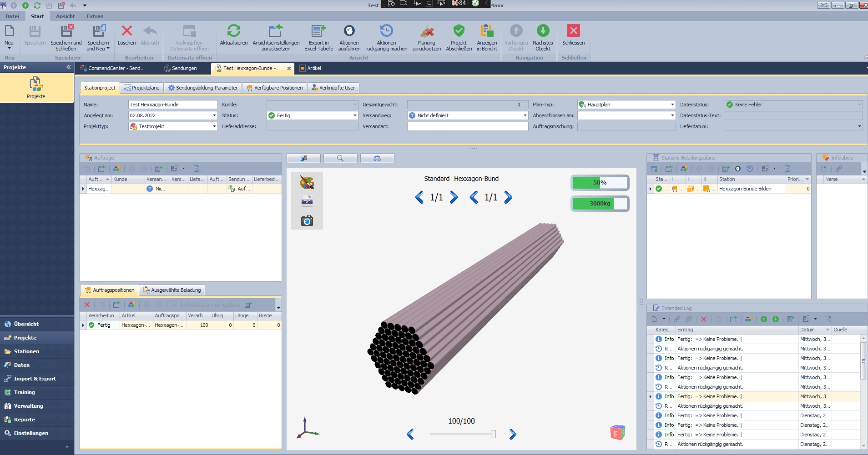Click the Projekt Abschließen shield icon

pos(459,31)
